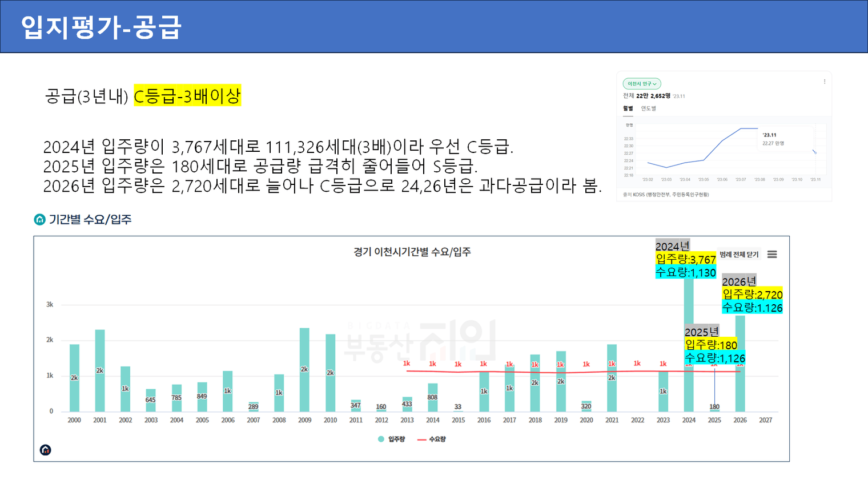
Task: Click the 입주량:3,767 annotation
Action: point(686,259)
